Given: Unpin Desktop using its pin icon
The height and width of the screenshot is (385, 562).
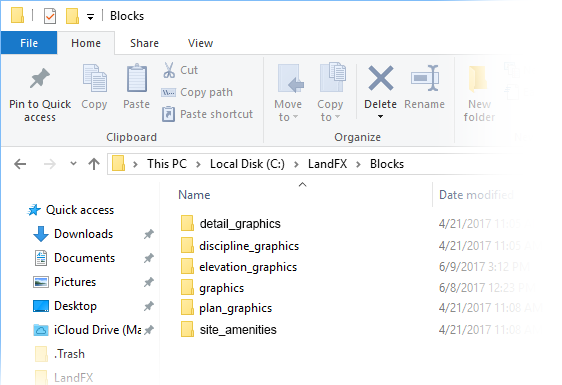Looking at the screenshot, I should [x=149, y=306].
